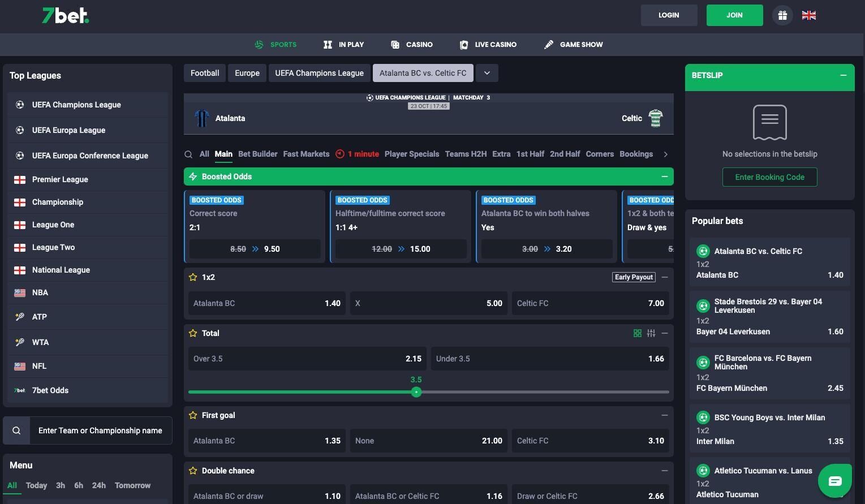The width and height of the screenshot is (865, 504).
Task: Click the tennis racket icon beside WTA
Action: [20, 342]
